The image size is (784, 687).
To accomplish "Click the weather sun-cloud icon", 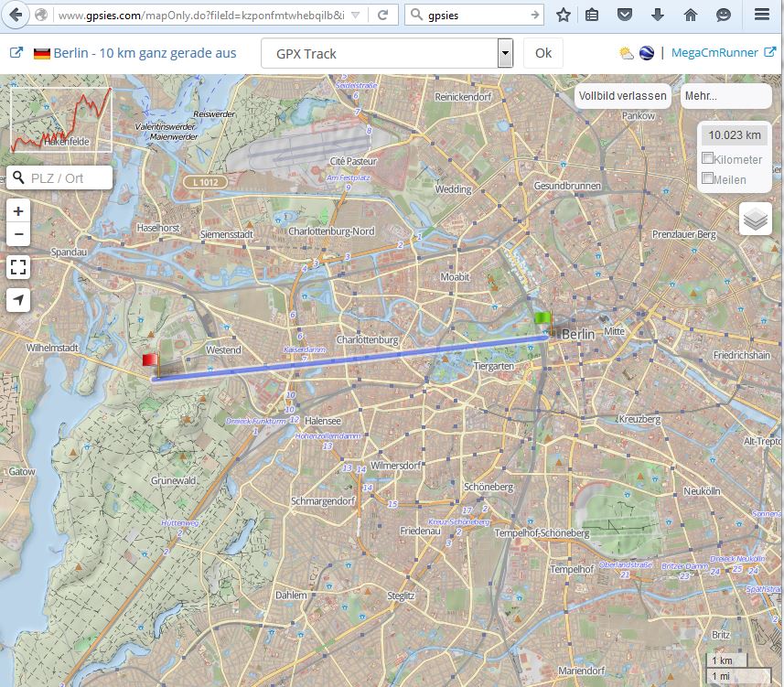I will pos(626,53).
